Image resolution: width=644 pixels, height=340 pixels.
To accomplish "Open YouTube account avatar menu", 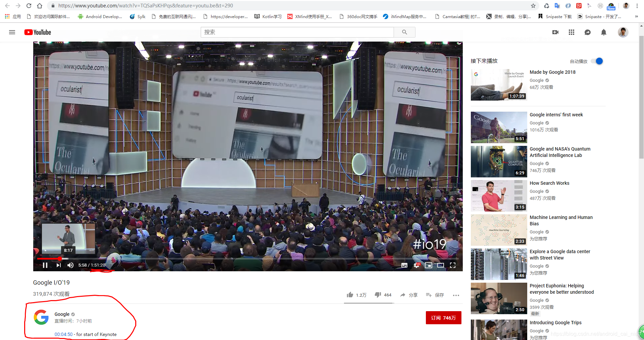I will (623, 32).
